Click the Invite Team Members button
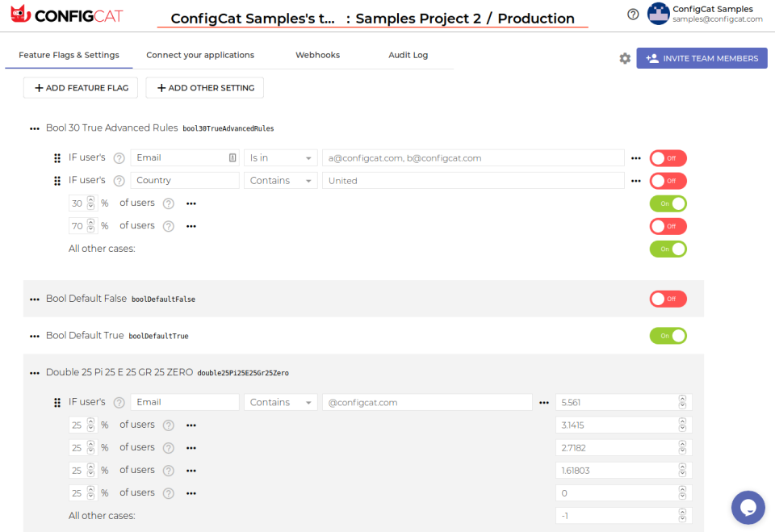The height and width of the screenshot is (532, 775). pyautogui.click(x=702, y=58)
